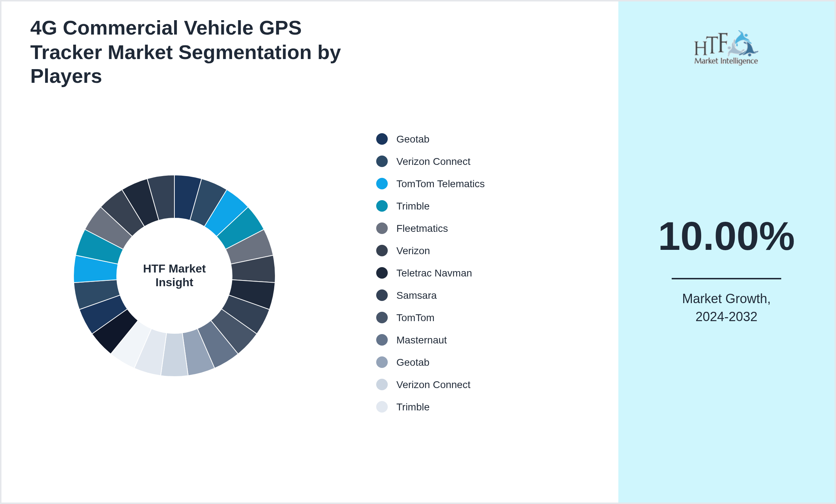The width and height of the screenshot is (836, 504).
Task: Click the chart title 4G Commercial Vehicle GPS Tracker
Action: coord(186,52)
